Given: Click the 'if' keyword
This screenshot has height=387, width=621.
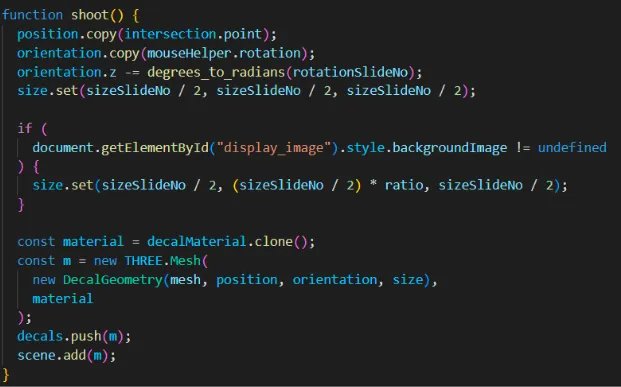Looking at the screenshot, I should coord(25,128).
